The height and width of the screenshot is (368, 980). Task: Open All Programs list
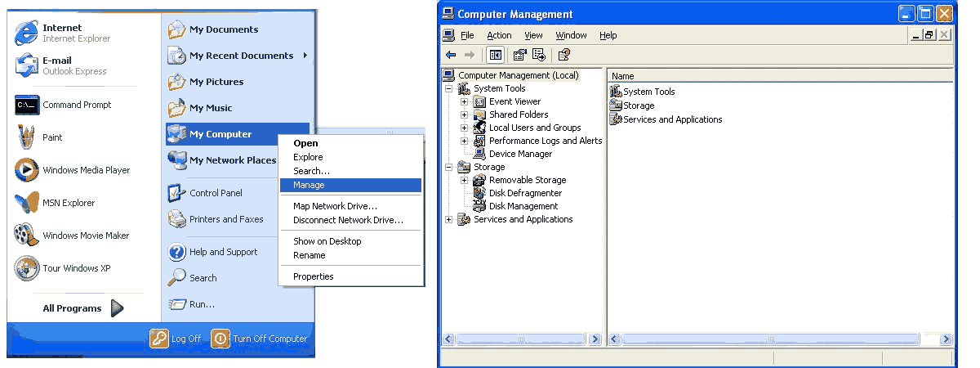pos(83,308)
